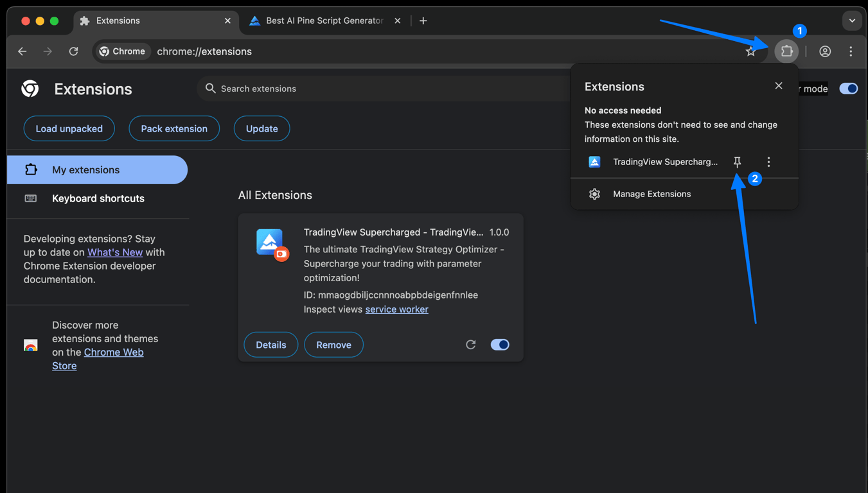Reload the TradingView Supercharged extension

[x=470, y=345]
